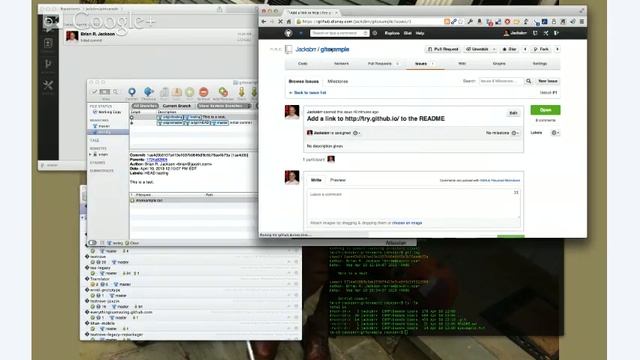
Task: Click the red Remove icon in SourceTree toolbar
Action: coord(204,92)
